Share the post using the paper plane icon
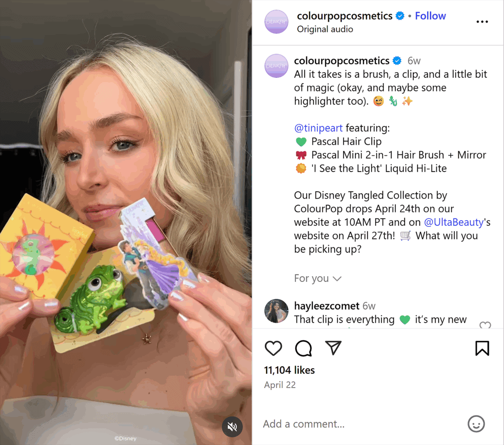The height and width of the screenshot is (445, 504). (334, 348)
